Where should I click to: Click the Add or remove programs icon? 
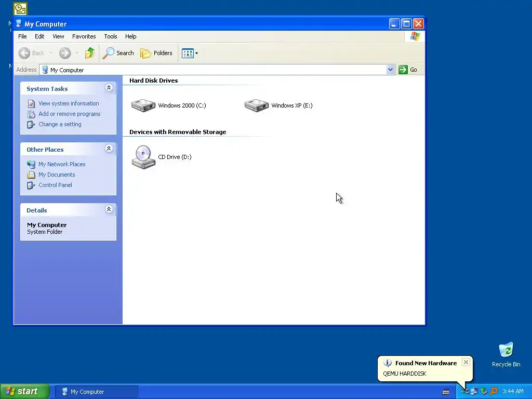click(x=31, y=114)
